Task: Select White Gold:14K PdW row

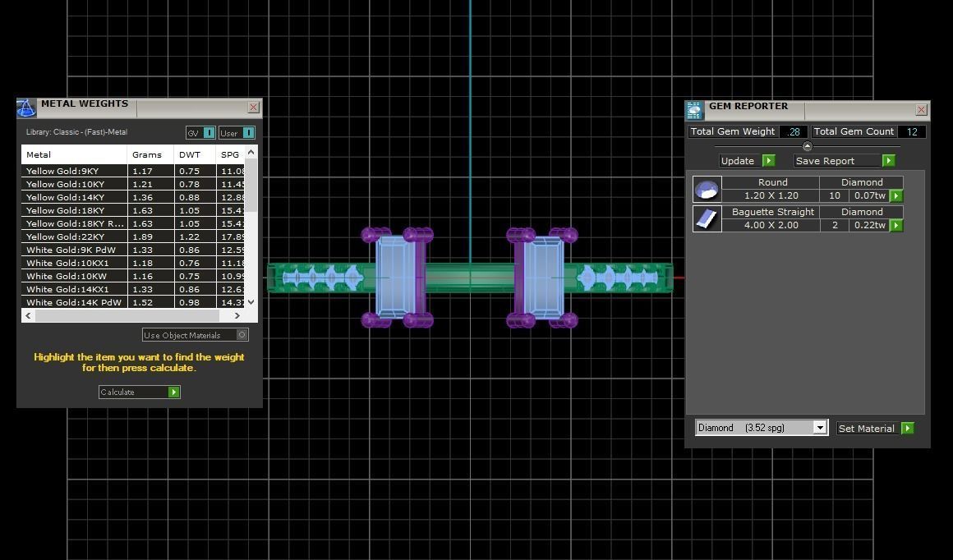Action: (133, 302)
